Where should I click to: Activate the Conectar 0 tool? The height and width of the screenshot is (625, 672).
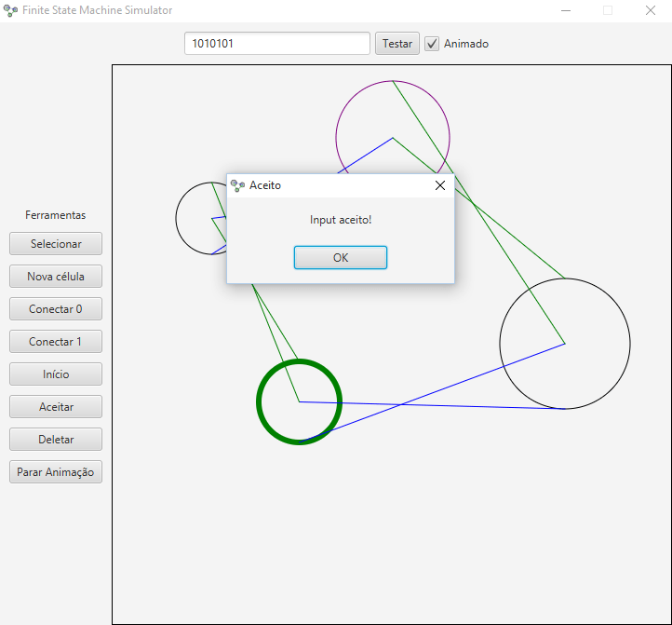pos(56,309)
